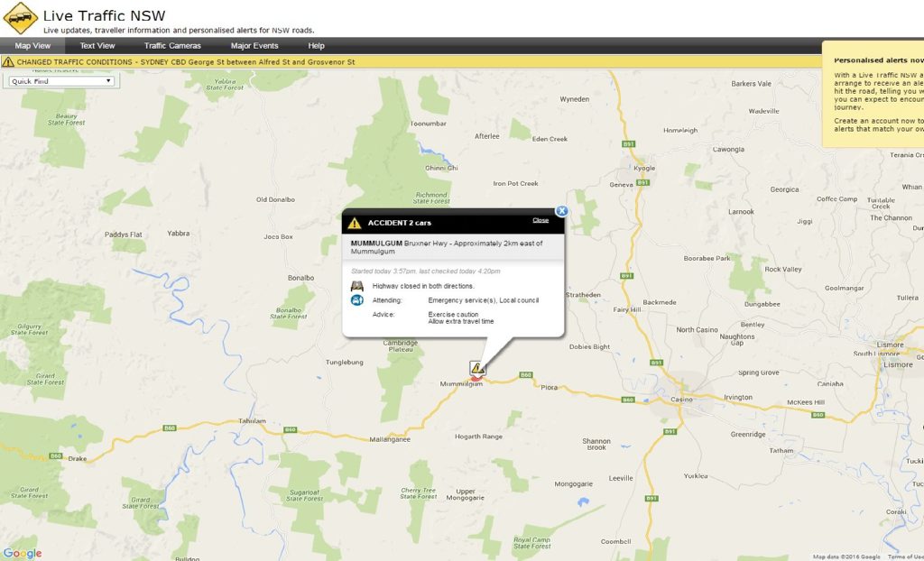Click the Tabulam town label on map
The image size is (924, 561).
pos(252,420)
